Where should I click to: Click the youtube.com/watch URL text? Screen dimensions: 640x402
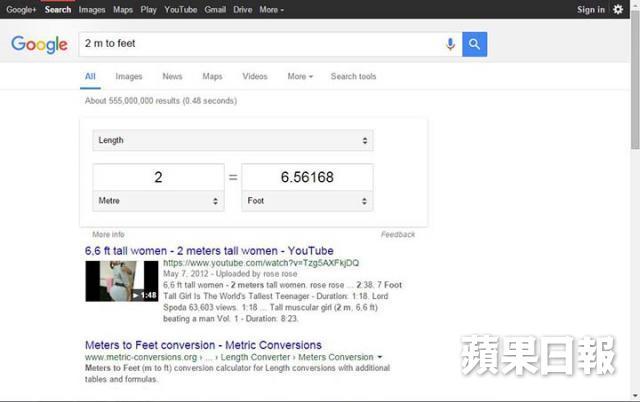(261, 263)
